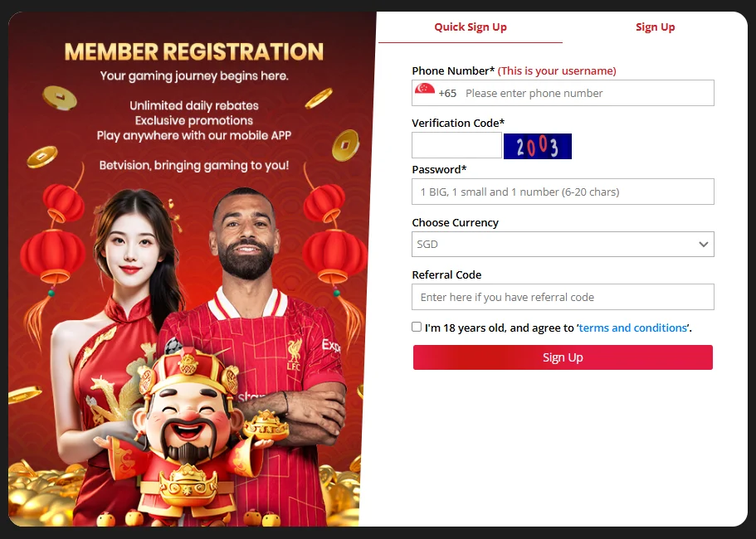Click the MEMBER REGISTRATION banner heading

(x=194, y=52)
